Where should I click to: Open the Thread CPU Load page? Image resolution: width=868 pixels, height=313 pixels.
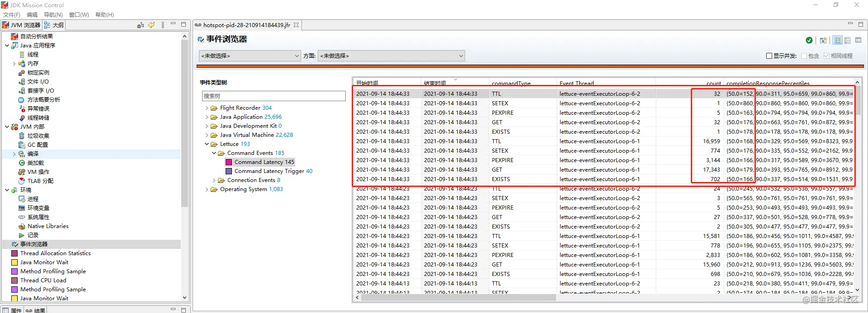[x=43, y=280]
